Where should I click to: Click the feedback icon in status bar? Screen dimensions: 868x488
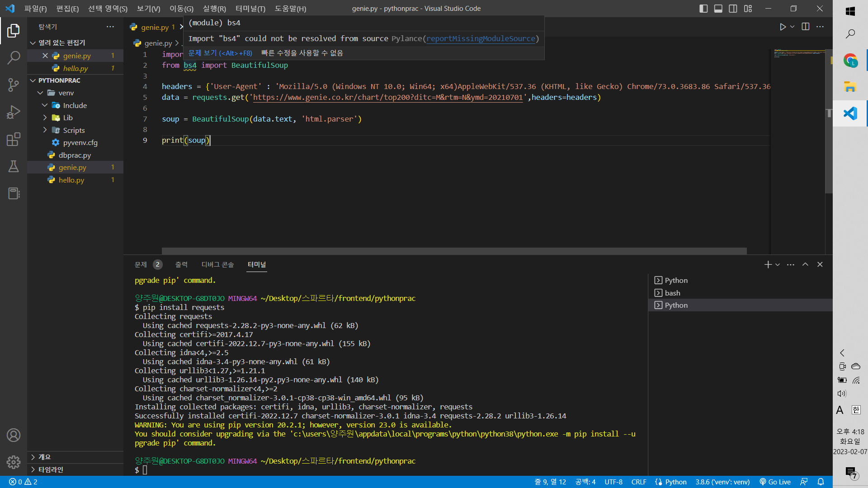coord(804,482)
